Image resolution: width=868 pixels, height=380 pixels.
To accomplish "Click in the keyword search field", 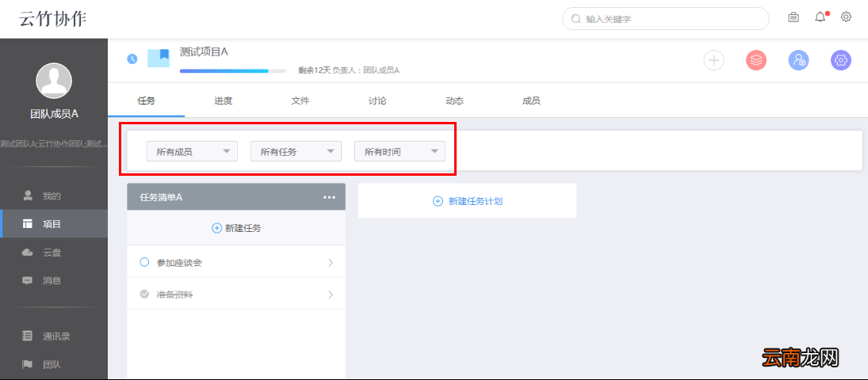I will 665,19.
